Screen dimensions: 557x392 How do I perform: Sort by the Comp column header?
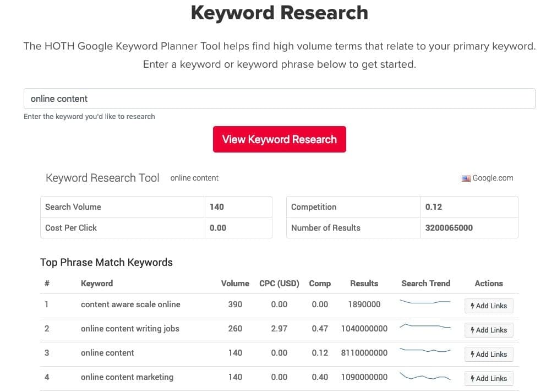(x=320, y=284)
